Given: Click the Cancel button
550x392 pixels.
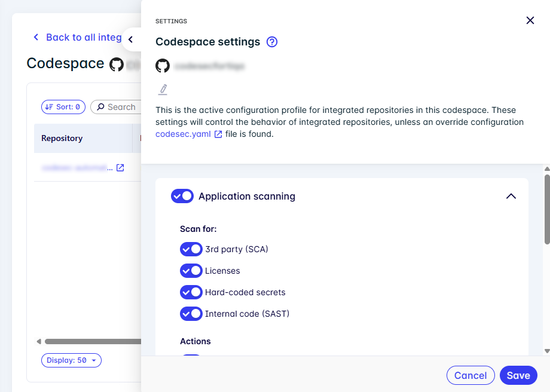Looking at the screenshot, I should [470, 375].
